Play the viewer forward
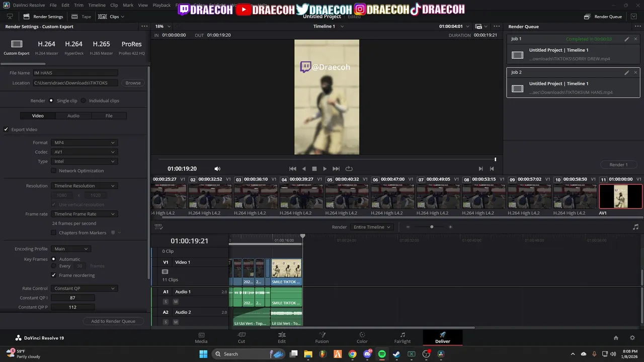The height and width of the screenshot is (362, 644). [325, 169]
